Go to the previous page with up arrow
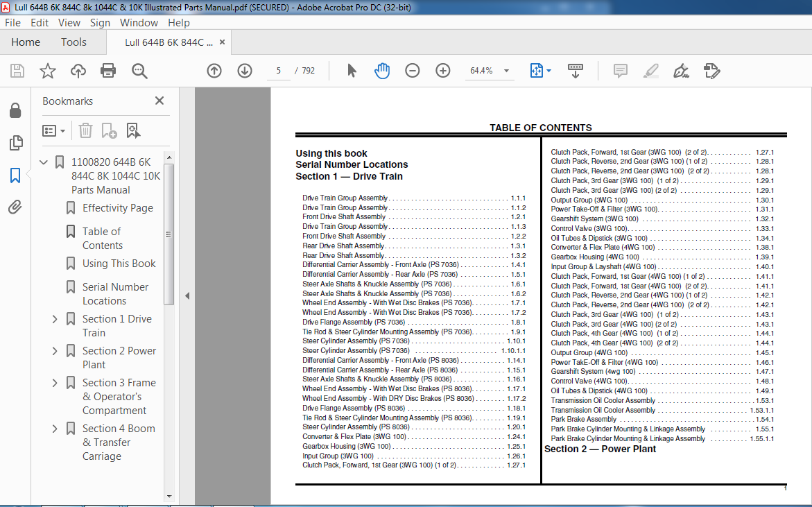812x507 pixels. (214, 71)
